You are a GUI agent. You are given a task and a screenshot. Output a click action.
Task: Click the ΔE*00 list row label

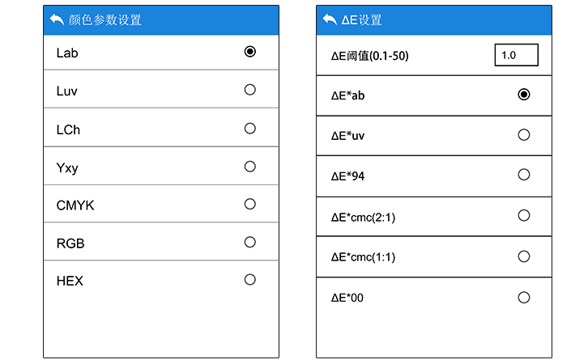pyautogui.click(x=347, y=298)
